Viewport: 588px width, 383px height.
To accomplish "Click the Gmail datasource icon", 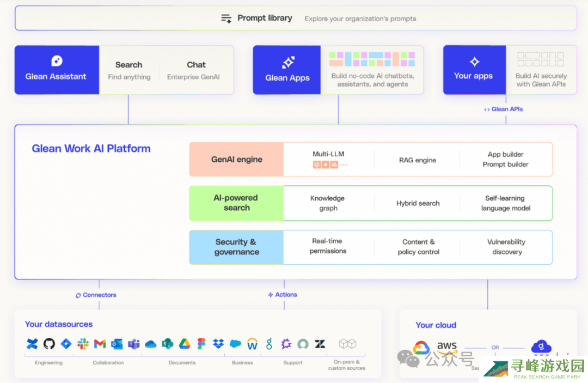I will [x=100, y=344].
